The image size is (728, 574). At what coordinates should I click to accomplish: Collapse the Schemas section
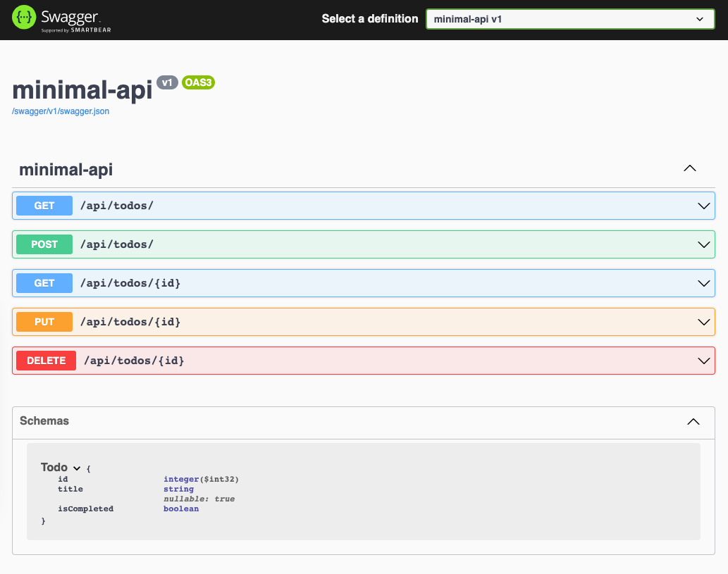click(x=693, y=423)
